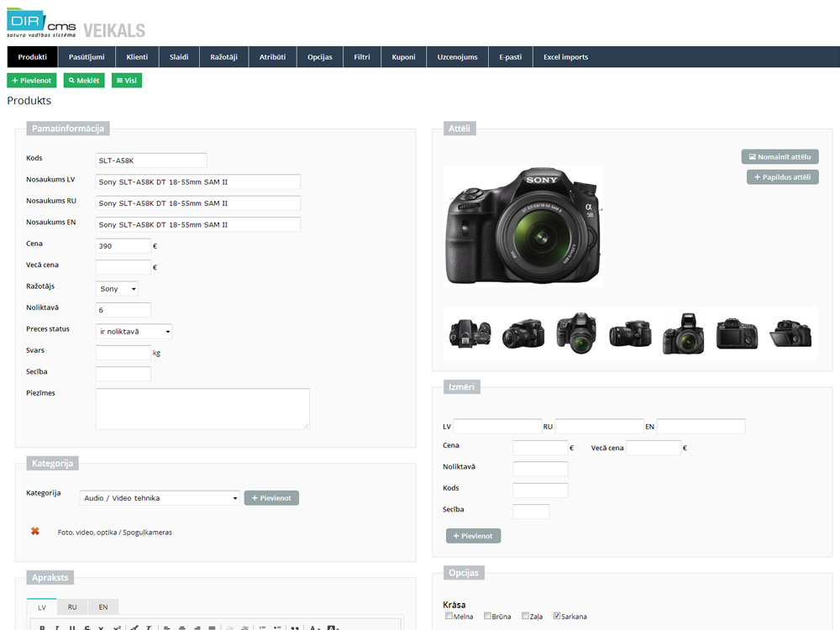Open the Produkti menu tab
Image resolution: width=840 pixels, height=630 pixels.
coord(32,57)
